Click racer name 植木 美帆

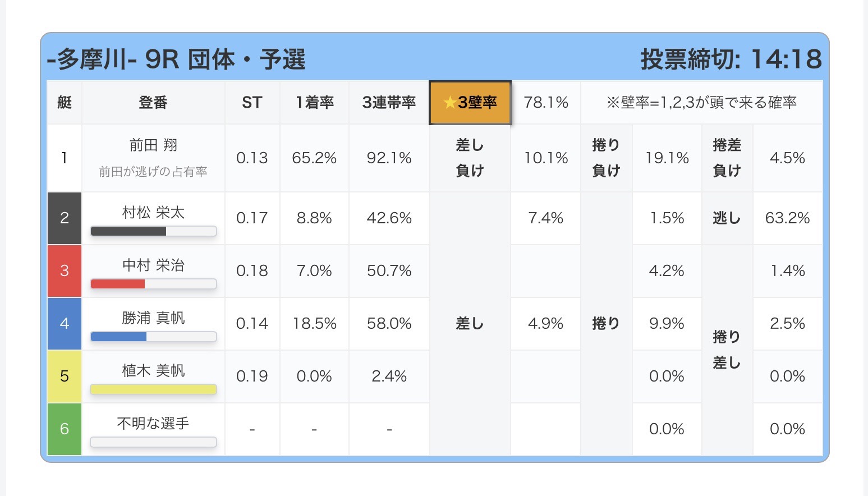point(153,371)
